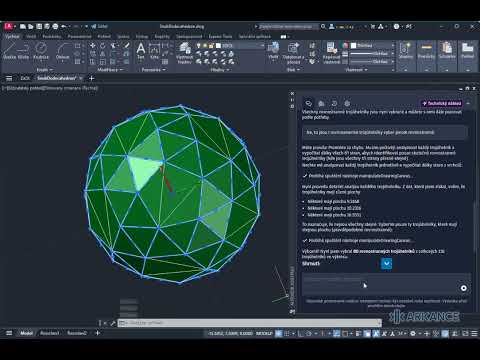Select the Úsečka (Line) tool

(9, 51)
